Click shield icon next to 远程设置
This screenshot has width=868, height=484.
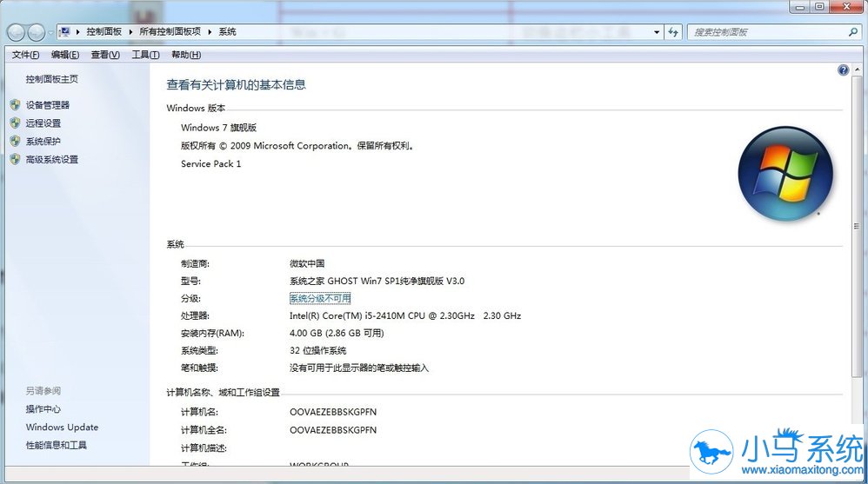16,123
